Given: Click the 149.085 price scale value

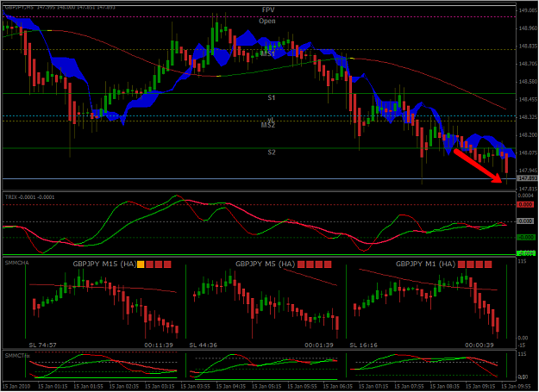Looking at the screenshot, I should (528, 10).
